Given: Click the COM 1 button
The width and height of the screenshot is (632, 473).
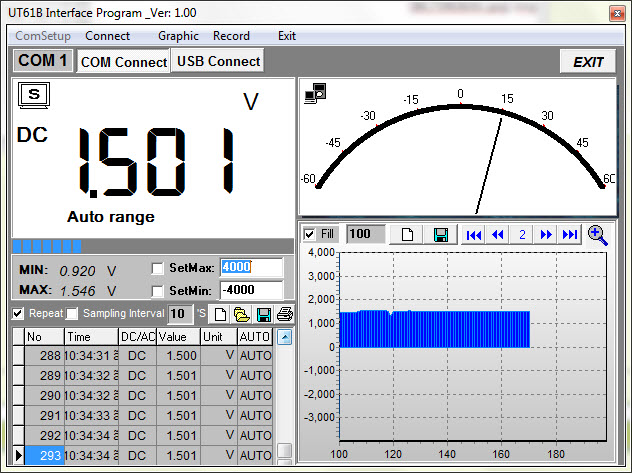Looking at the screenshot, I should 43,61.
